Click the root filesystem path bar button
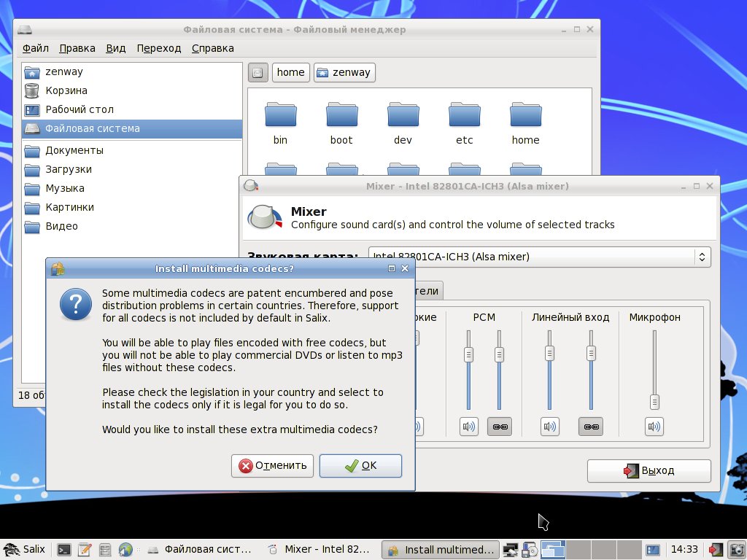 tap(258, 72)
